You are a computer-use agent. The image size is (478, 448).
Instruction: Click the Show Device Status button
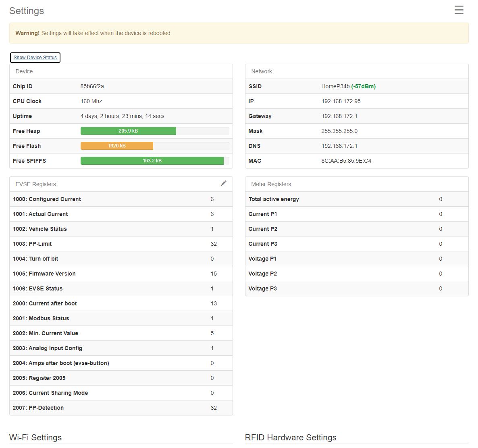click(x=35, y=58)
